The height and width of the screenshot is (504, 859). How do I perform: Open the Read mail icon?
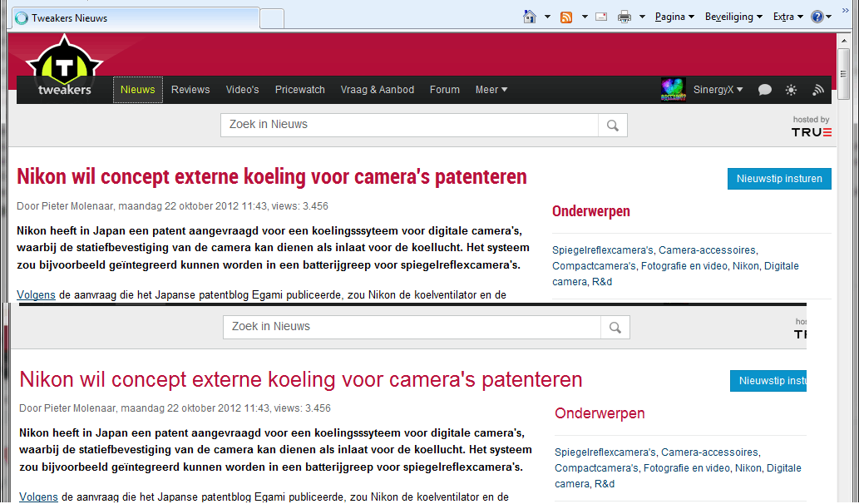coord(600,16)
